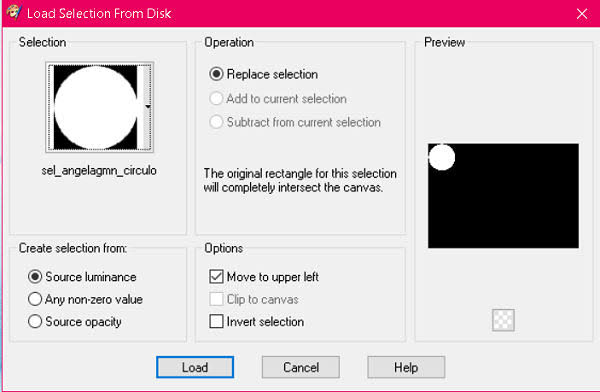Open the selection thumbnail dropdown arrow
Image resolution: width=600 pixels, height=392 pixels.
(x=147, y=107)
